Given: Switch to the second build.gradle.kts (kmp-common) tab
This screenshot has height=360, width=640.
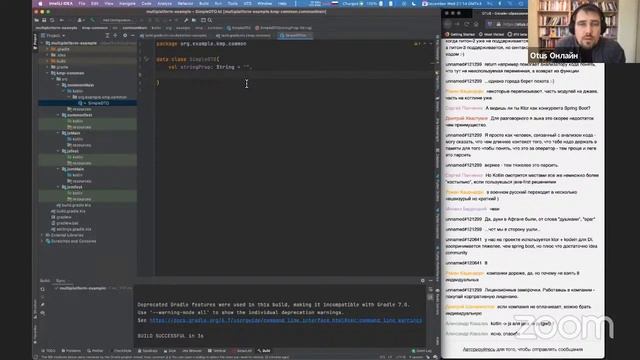Looking at the screenshot, I should (x=244, y=36).
